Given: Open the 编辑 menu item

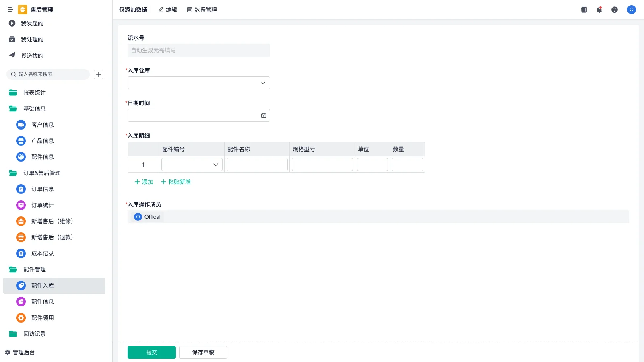Looking at the screenshot, I should tap(167, 10).
